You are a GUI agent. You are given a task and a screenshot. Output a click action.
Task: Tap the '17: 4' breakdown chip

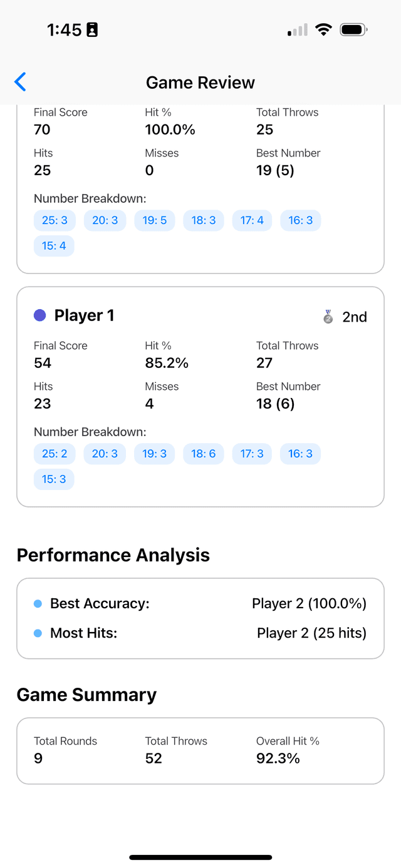pyautogui.click(x=252, y=220)
